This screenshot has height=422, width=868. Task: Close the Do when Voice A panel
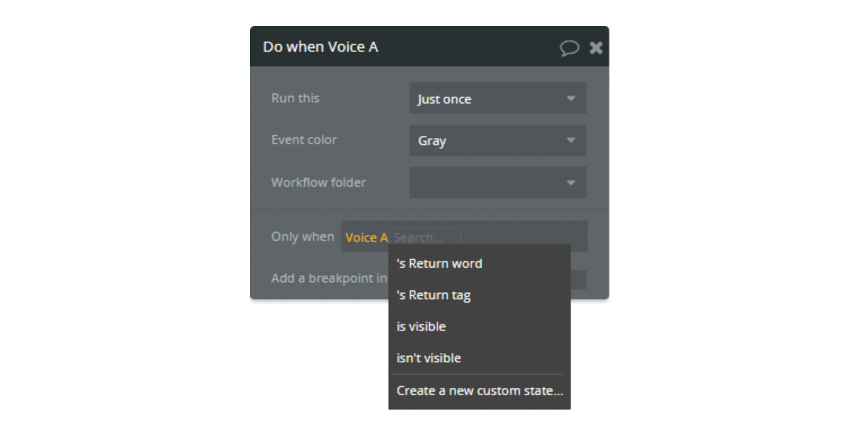pos(596,48)
